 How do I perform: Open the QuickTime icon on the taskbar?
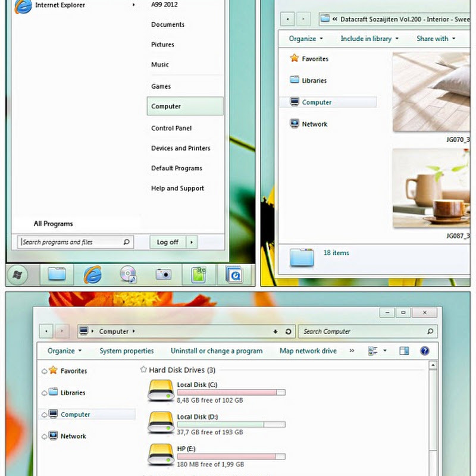(x=234, y=274)
